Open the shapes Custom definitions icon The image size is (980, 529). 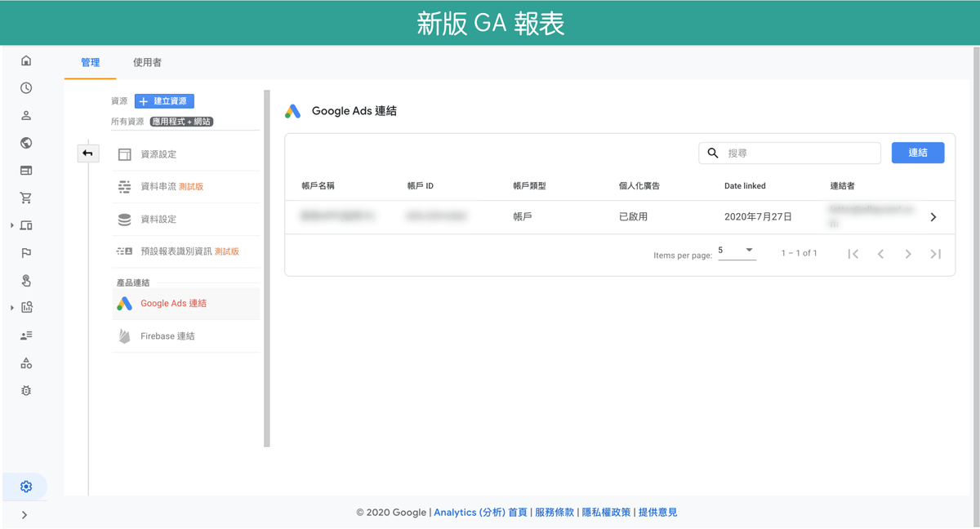click(x=26, y=363)
